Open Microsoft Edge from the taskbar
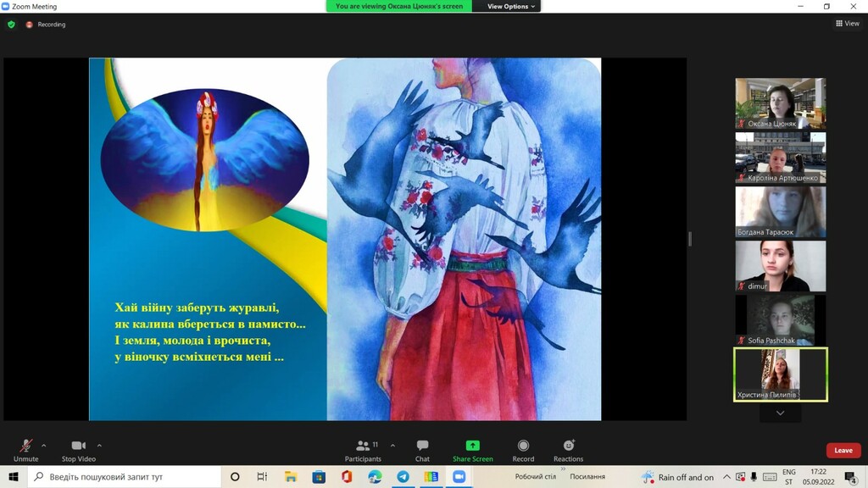 [375, 477]
